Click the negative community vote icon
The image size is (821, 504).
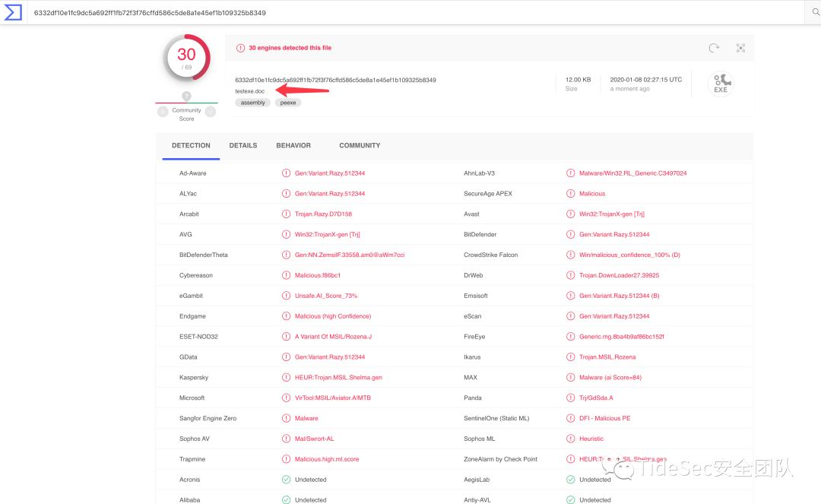(163, 111)
